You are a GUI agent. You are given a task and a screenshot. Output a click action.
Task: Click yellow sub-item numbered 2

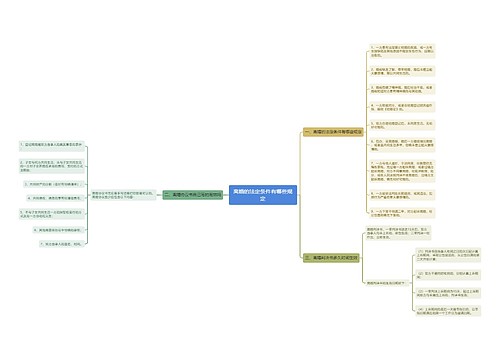point(402,71)
